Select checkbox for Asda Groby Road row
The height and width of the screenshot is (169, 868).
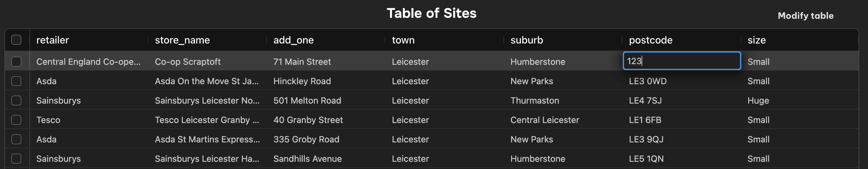(x=16, y=140)
